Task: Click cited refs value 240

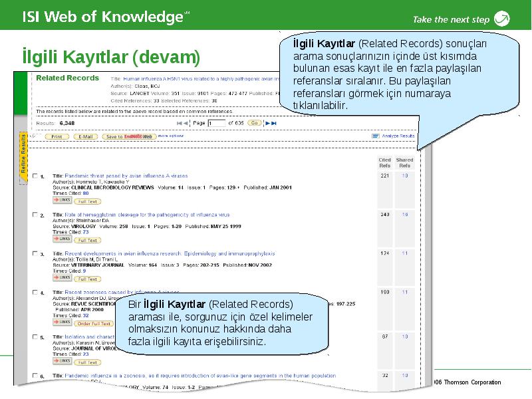Action: (x=385, y=214)
